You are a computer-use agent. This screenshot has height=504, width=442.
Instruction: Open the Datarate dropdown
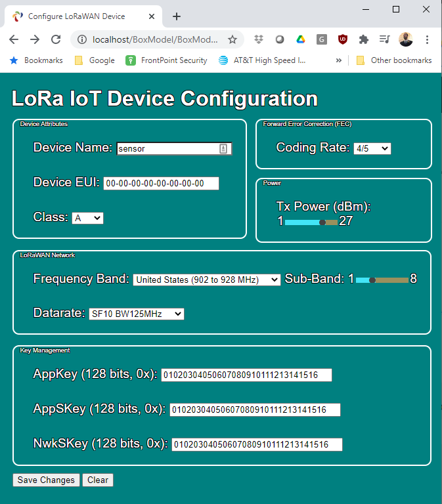[x=137, y=314]
